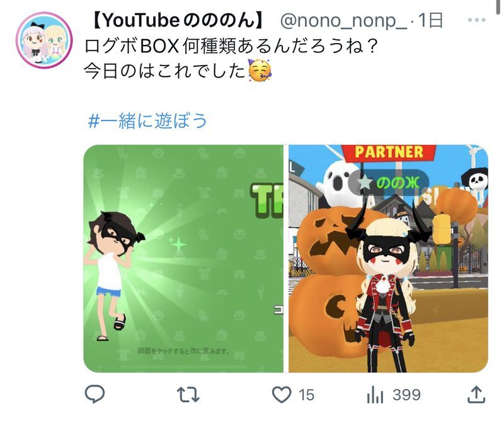The width and height of the screenshot is (504, 423).
Task: Open the 【YouTube ののん】 display name
Action: point(177,20)
